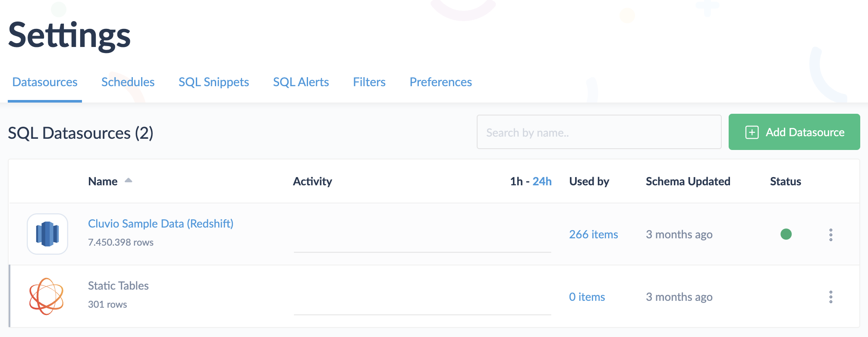Sort by the Name column header
The width and height of the screenshot is (868, 337).
pyautogui.click(x=103, y=181)
